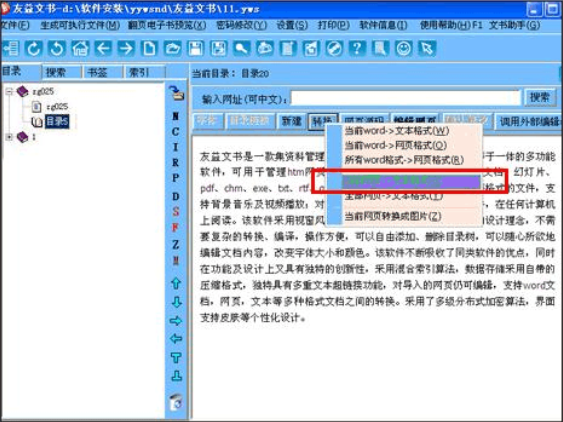This screenshot has width=563, height=422.
Task: Choose 全部网页->文本格式(T) from popup menu
Action: click(394, 196)
